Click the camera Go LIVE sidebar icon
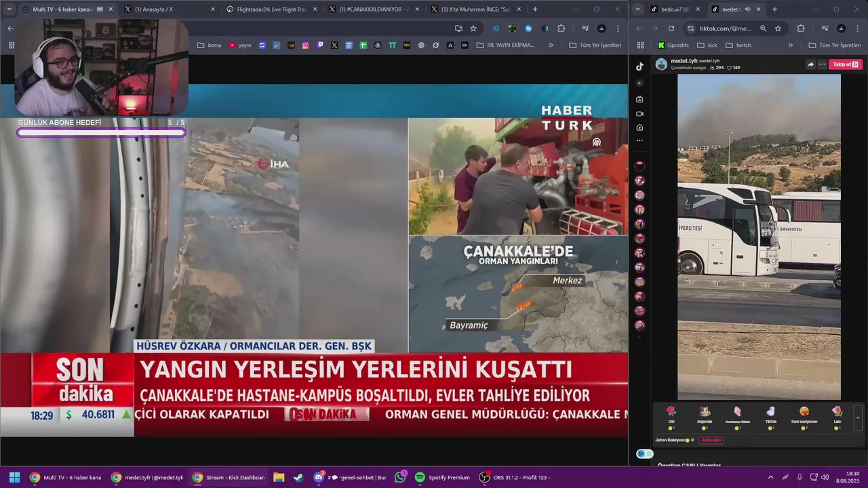Screen dimensions: 868x488 [639, 114]
